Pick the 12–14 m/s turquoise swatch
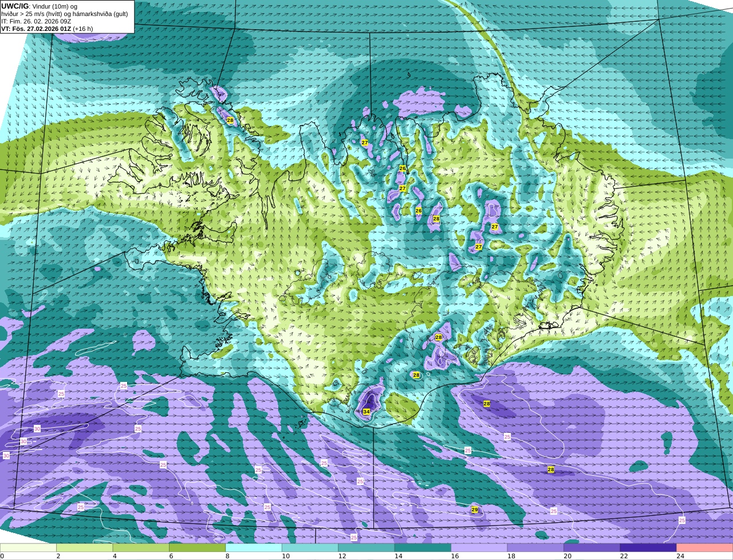 pos(366,547)
